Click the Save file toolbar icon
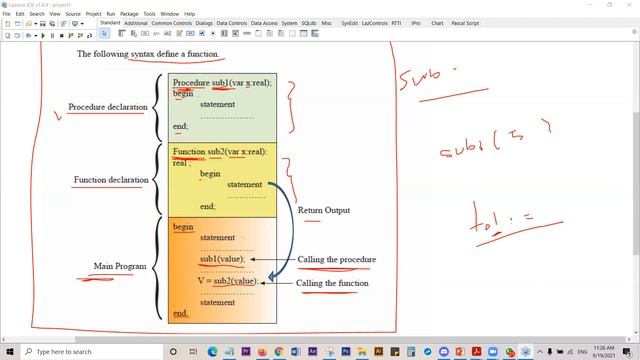 click(43, 24)
